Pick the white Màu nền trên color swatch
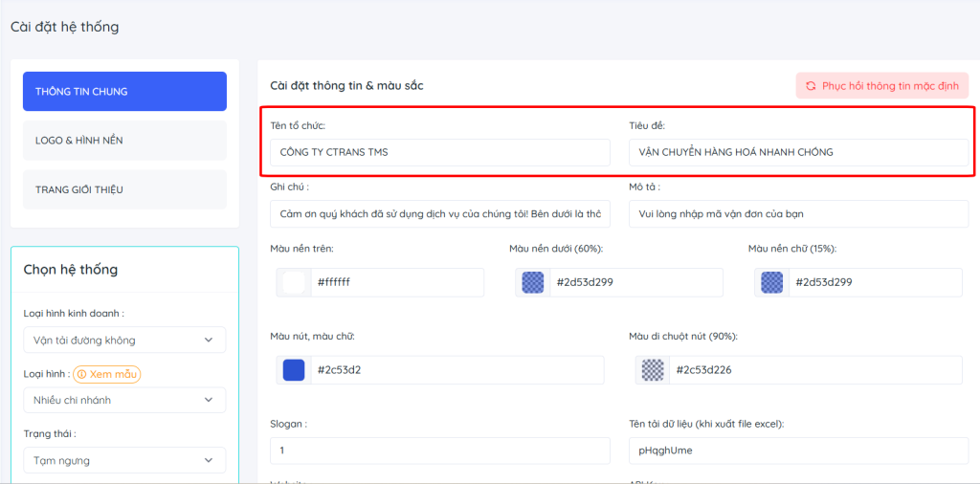The width and height of the screenshot is (980, 484). coord(294,282)
